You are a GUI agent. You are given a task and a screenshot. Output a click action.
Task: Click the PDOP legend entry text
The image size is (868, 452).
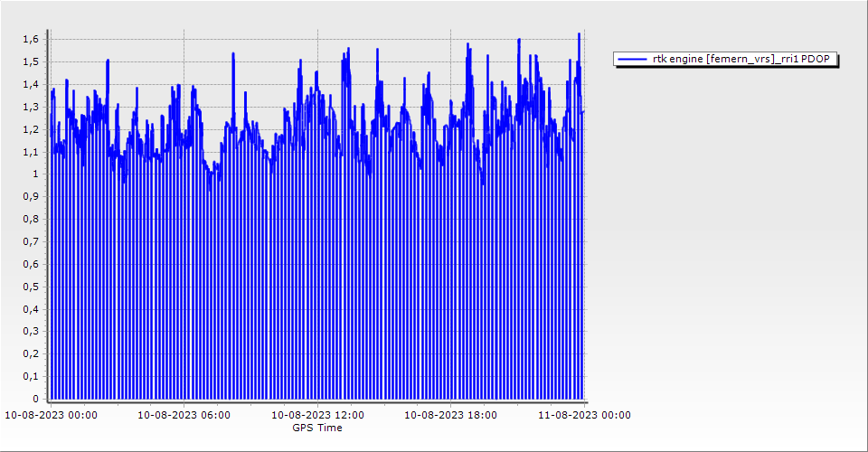(x=741, y=60)
